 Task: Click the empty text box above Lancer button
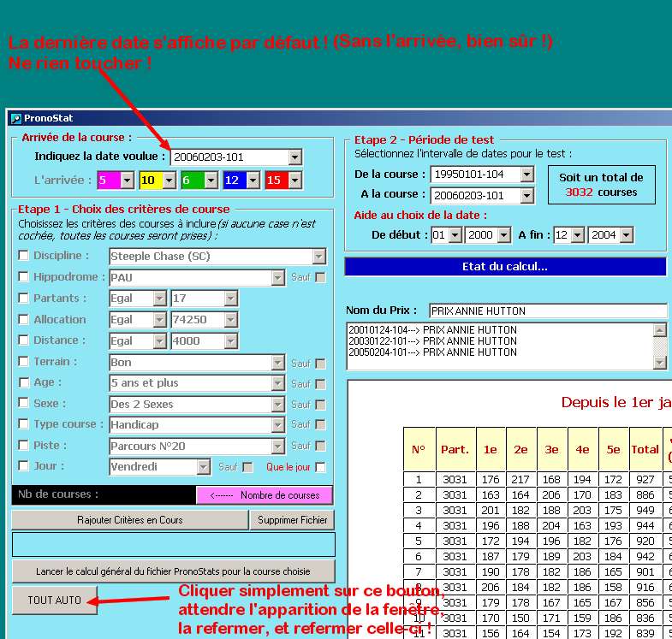[174, 544]
